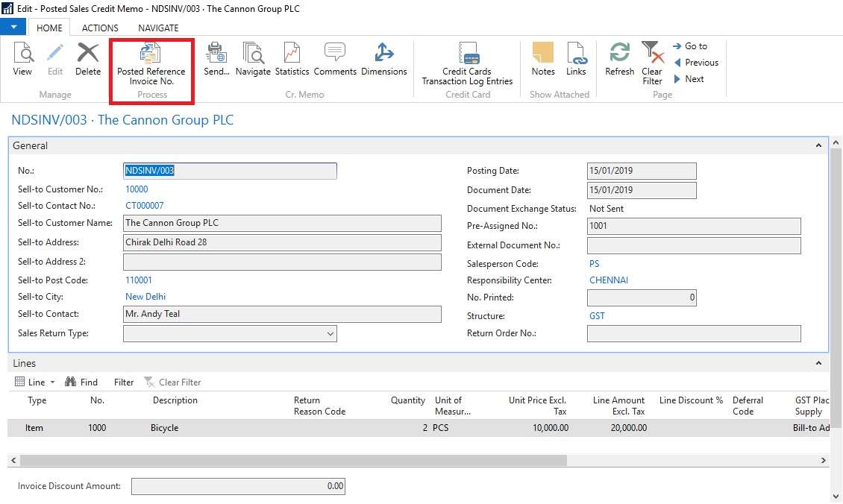843x504 pixels.
Task: Click the Send... printer icon
Action: coord(216,53)
